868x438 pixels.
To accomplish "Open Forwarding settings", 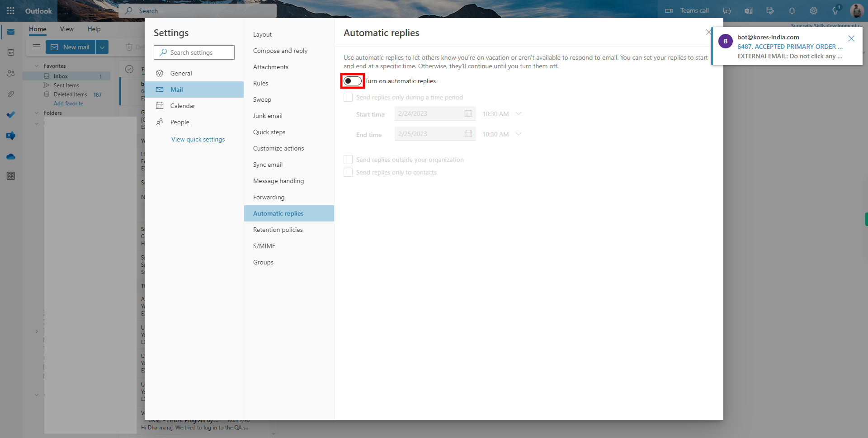I will (289, 197).
